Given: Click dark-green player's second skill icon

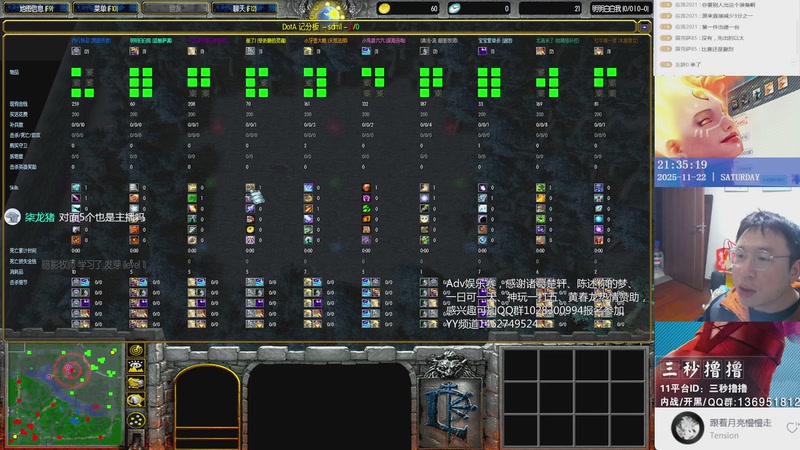Looking at the screenshot, I should click(540, 198).
